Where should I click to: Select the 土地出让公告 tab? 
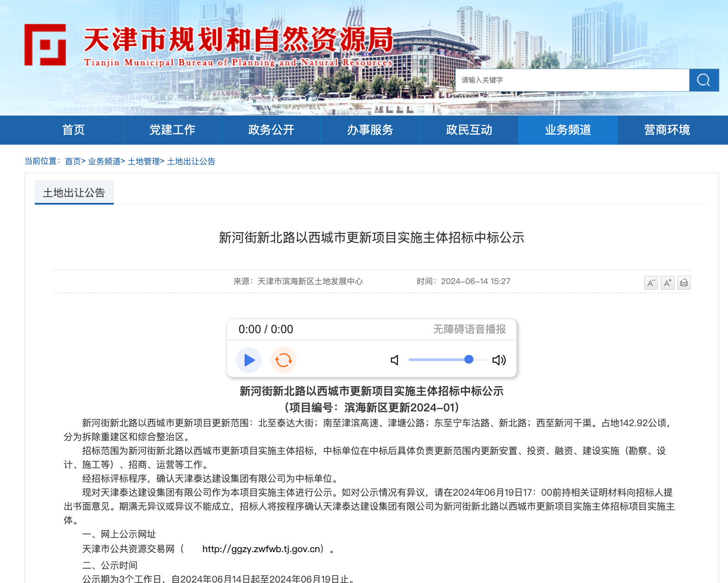(x=74, y=192)
